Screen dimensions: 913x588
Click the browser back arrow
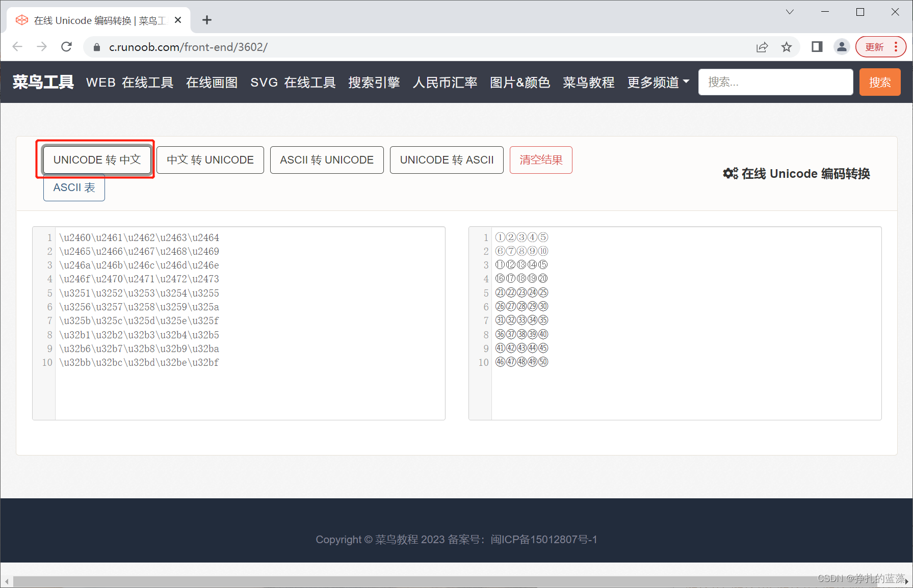17,47
